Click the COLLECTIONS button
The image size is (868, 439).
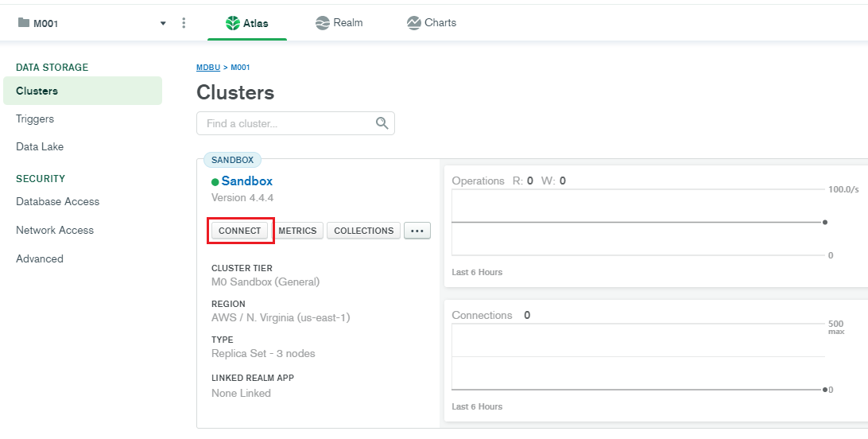(x=364, y=231)
